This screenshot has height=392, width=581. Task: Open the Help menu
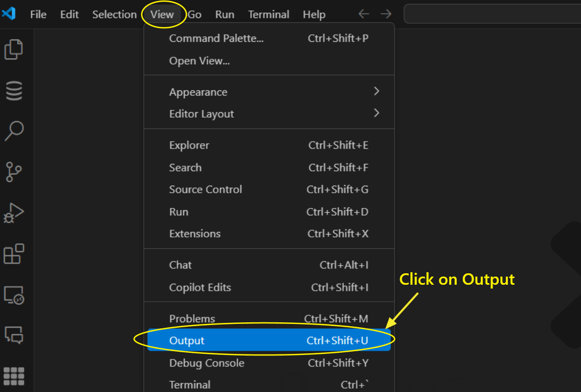click(x=314, y=15)
